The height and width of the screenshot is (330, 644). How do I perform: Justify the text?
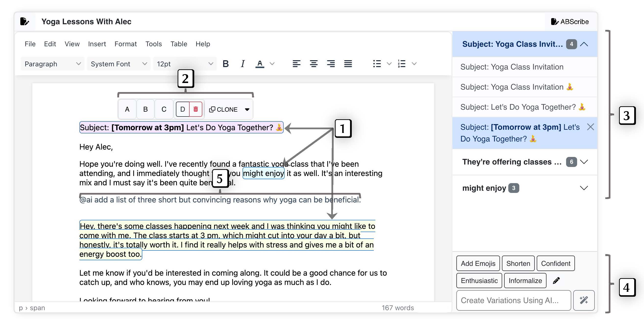348,64
